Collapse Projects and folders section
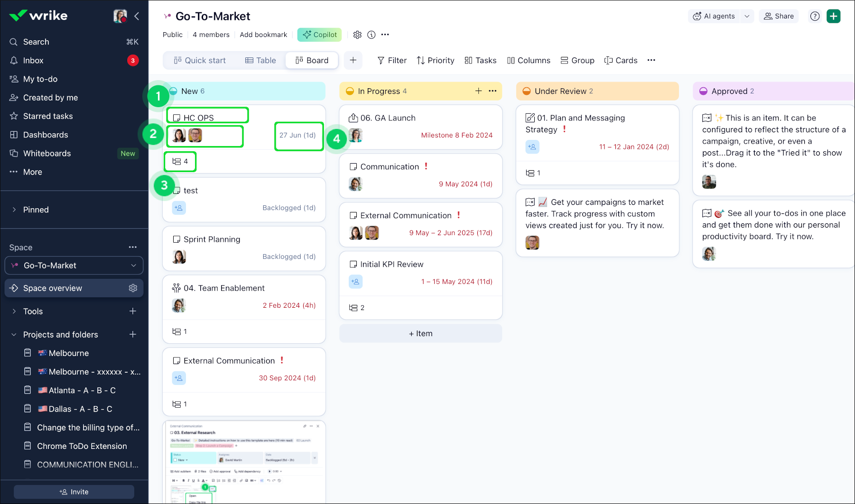 coord(14,335)
